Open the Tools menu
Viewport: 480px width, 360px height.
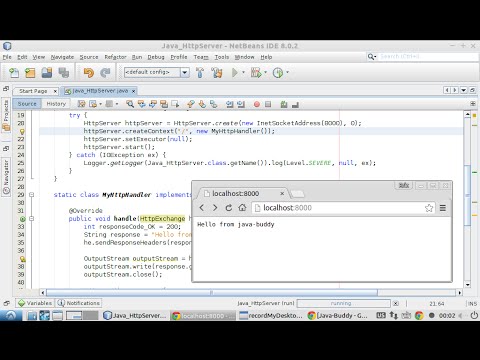222,57
